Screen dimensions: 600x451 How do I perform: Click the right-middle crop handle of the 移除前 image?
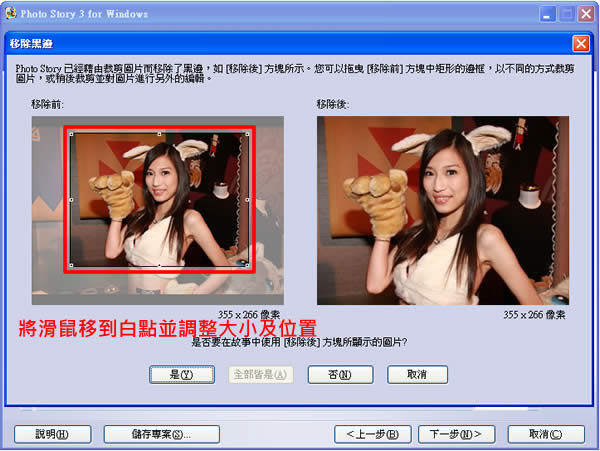(247, 200)
